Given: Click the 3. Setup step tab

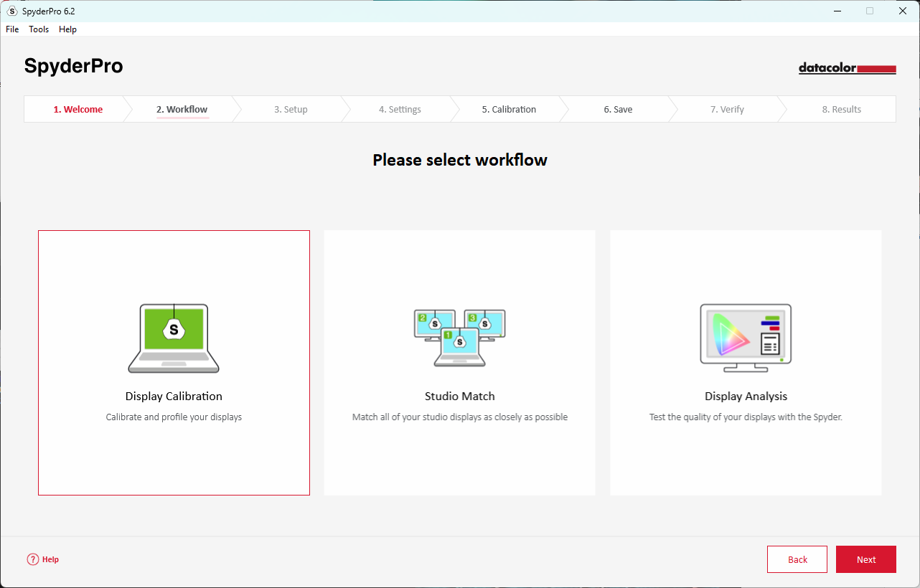Looking at the screenshot, I should [291, 110].
